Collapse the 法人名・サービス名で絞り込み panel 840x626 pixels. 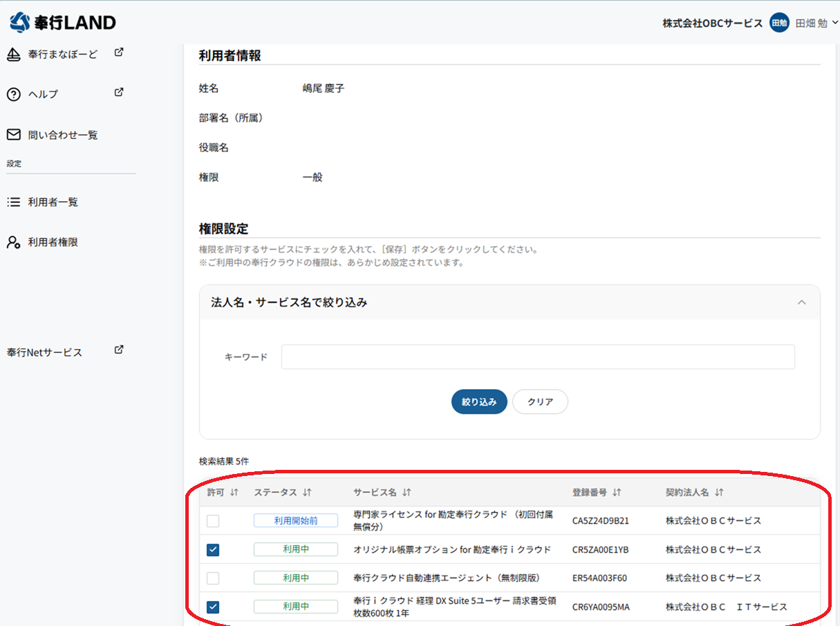(x=802, y=303)
